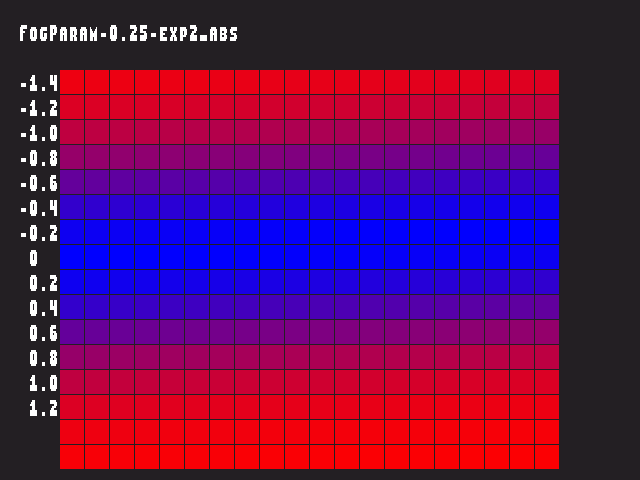Pick the rightmost blue cell in the 0 row

click(547, 257)
